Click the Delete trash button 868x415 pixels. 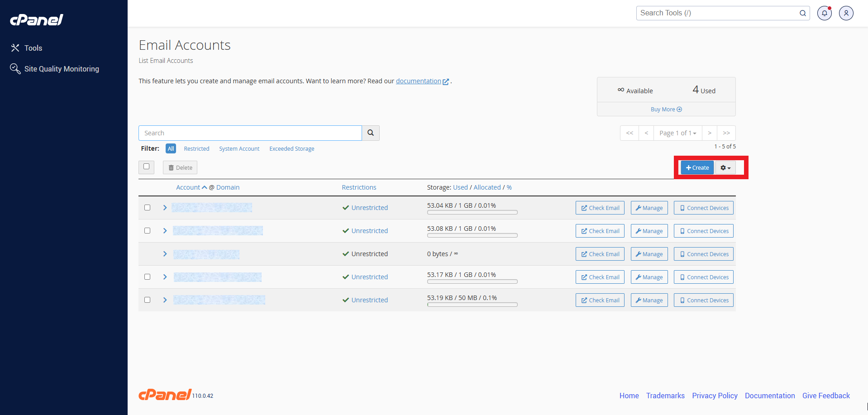click(180, 167)
